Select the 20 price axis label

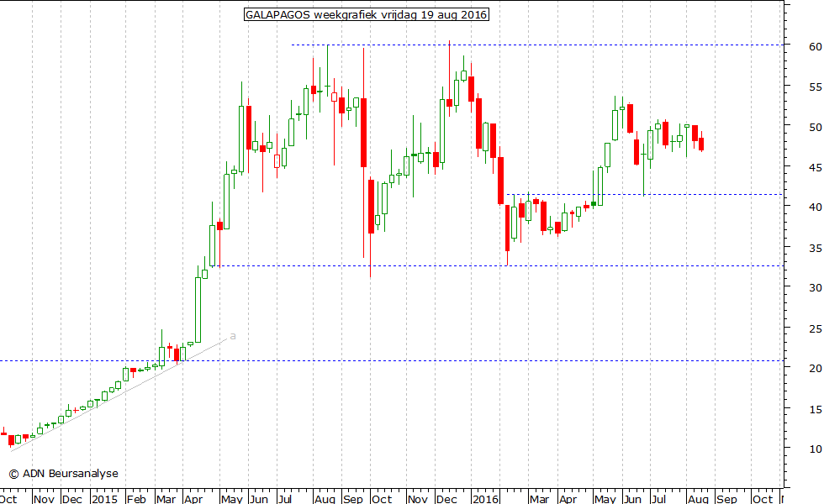815,369
